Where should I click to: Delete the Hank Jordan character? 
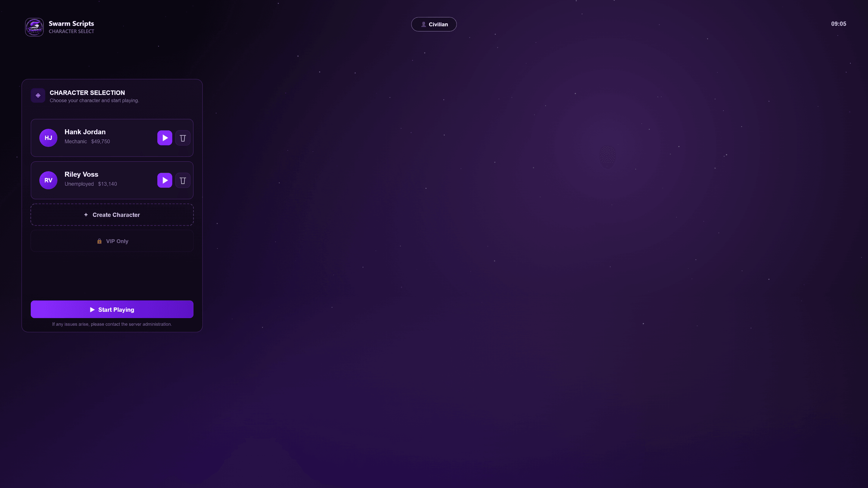click(183, 138)
